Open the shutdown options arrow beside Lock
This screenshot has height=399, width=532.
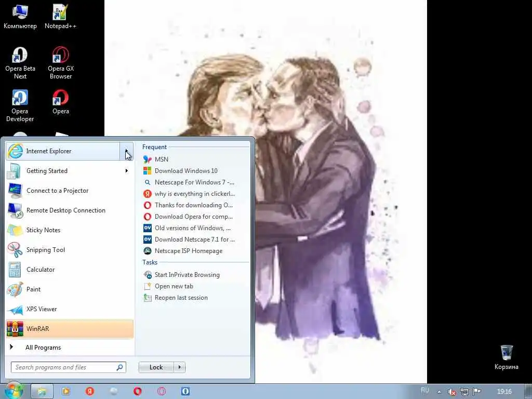[179, 367]
